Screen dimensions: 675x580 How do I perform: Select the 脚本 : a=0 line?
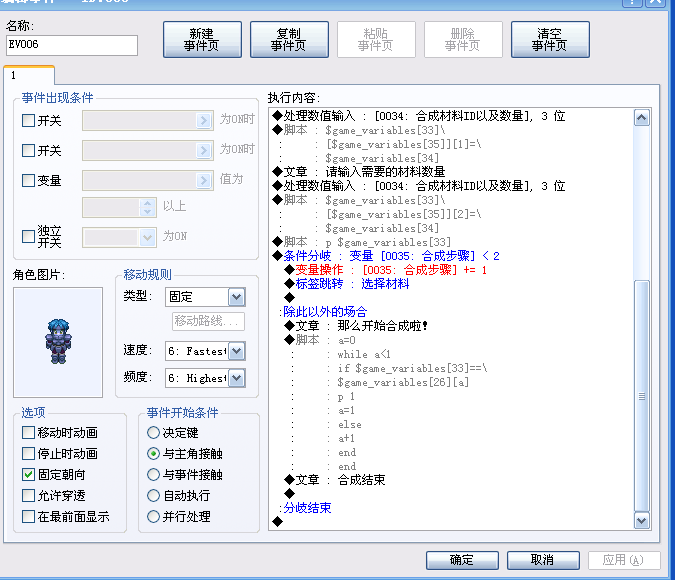[x=320, y=340]
